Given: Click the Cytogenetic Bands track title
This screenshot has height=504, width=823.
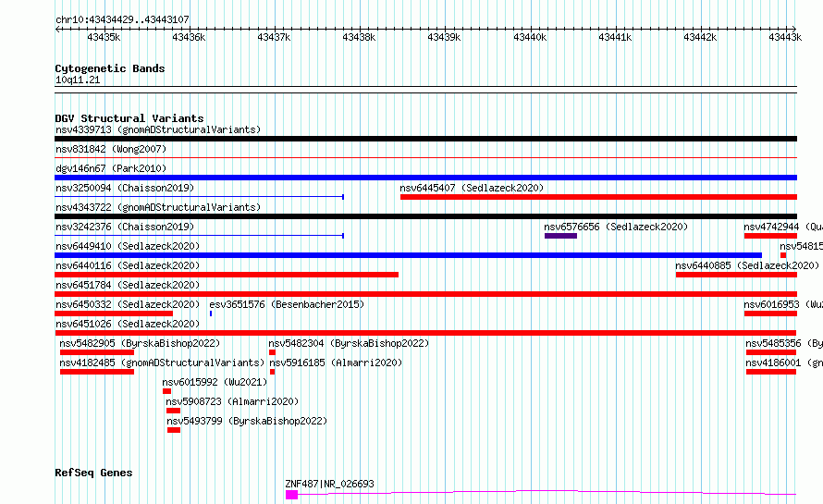Looking at the screenshot, I should tap(110, 68).
